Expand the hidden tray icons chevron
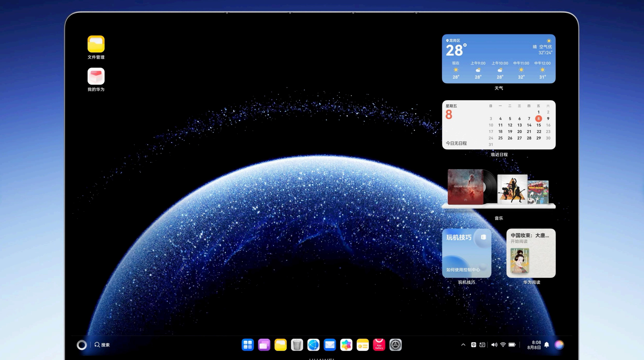 [463, 345]
